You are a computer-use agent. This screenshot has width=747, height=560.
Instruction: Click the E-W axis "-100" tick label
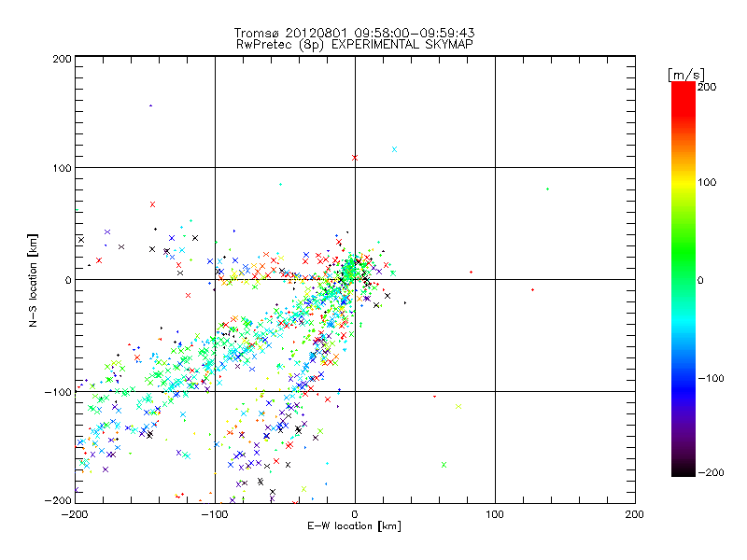pyautogui.click(x=215, y=514)
